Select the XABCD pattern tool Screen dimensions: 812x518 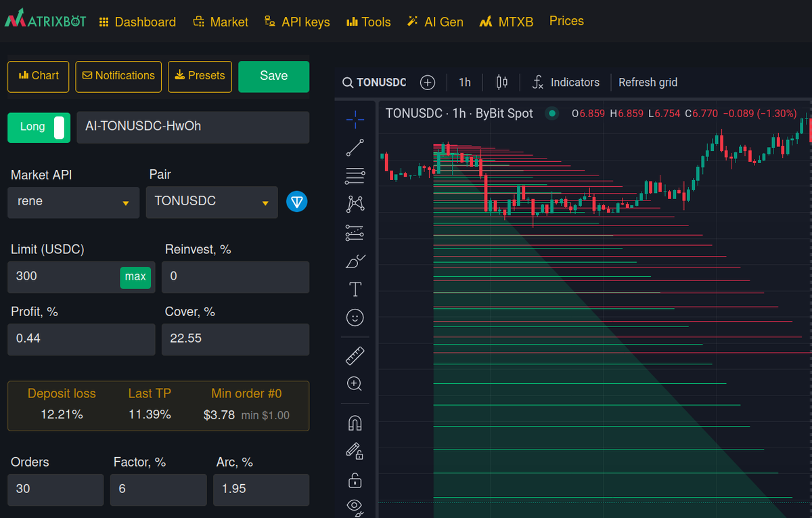pyautogui.click(x=355, y=204)
